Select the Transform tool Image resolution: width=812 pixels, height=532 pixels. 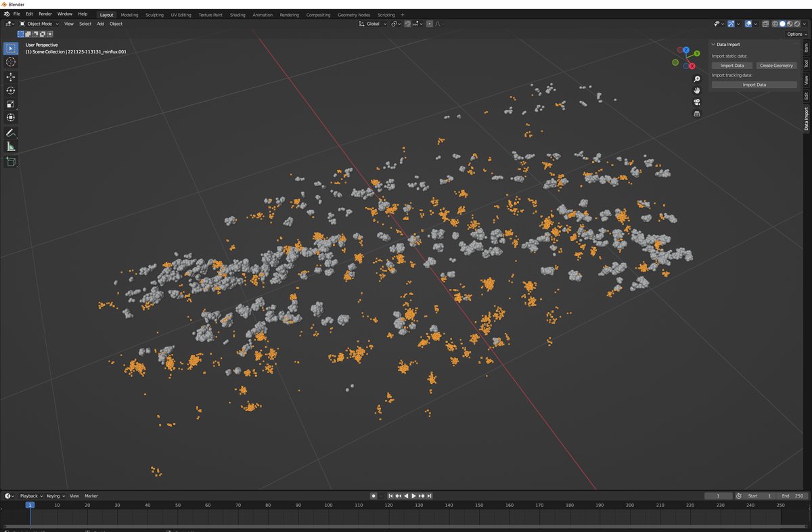pyautogui.click(x=11, y=118)
